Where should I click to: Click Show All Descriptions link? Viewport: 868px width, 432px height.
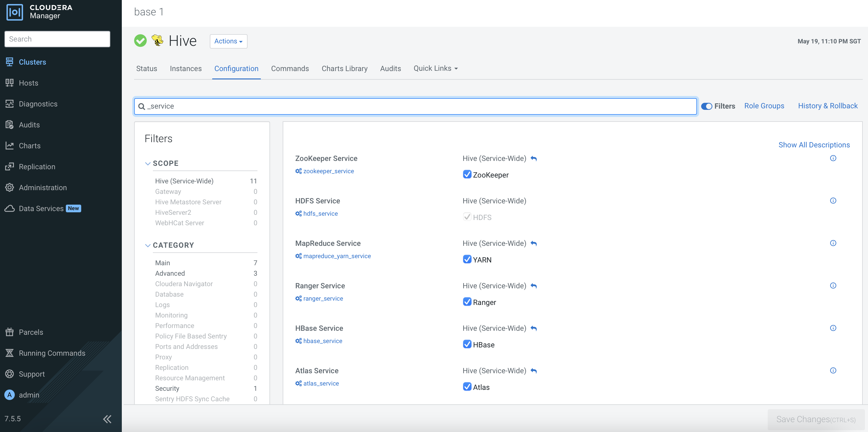coord(814,145)
